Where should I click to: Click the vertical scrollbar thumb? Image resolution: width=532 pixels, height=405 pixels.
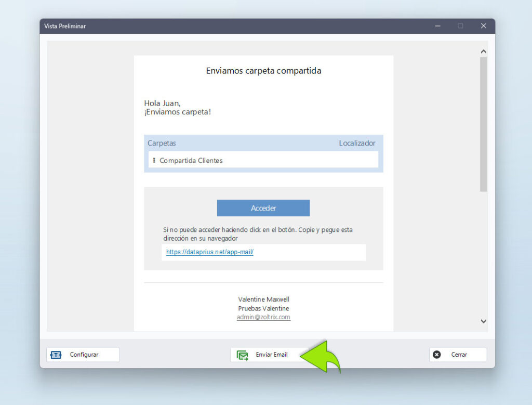pos(483,124)
